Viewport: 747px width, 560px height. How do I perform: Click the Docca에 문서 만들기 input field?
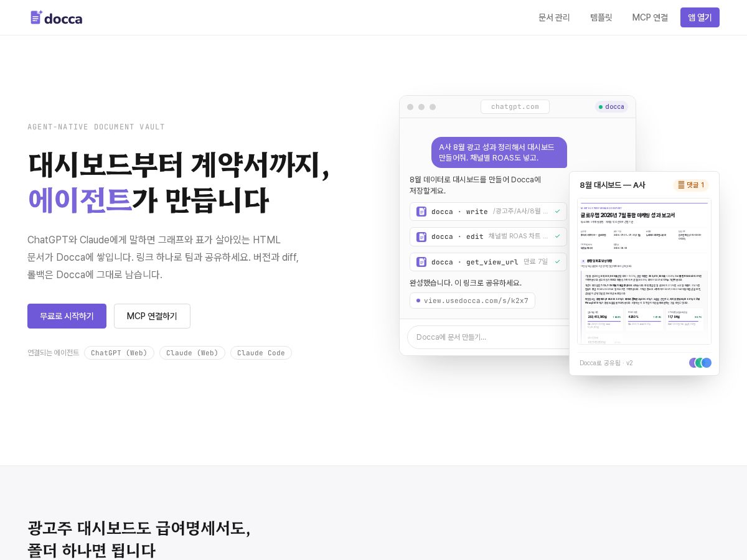pos(488,337)
